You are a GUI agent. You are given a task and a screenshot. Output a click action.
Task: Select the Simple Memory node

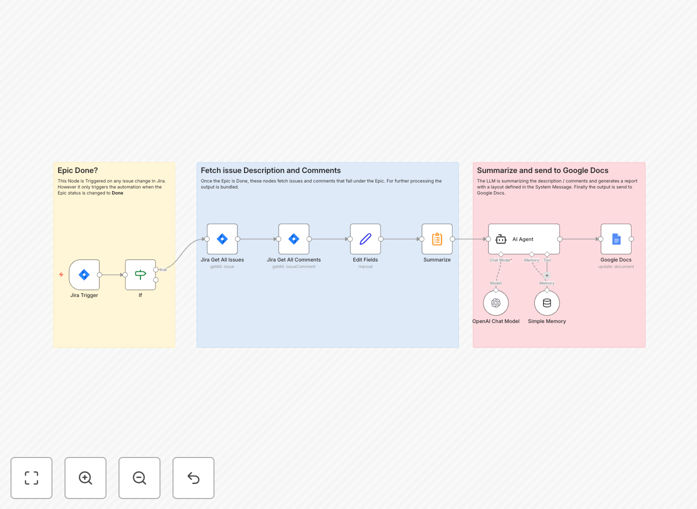tap(547, 303)
